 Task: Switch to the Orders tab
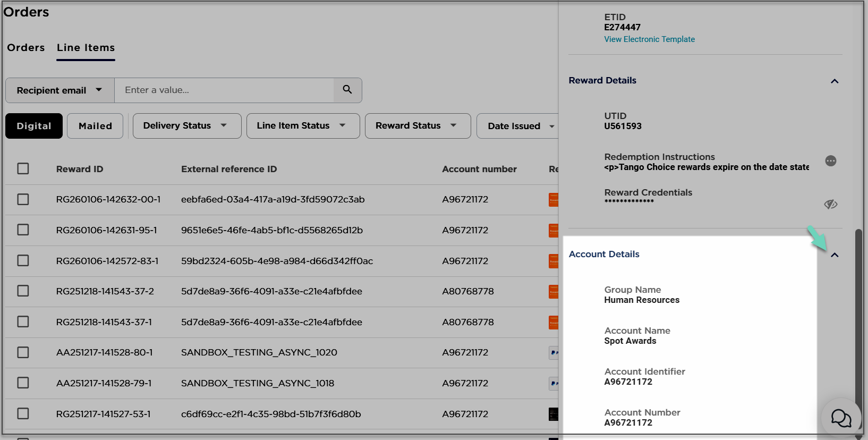coord(26,48)
